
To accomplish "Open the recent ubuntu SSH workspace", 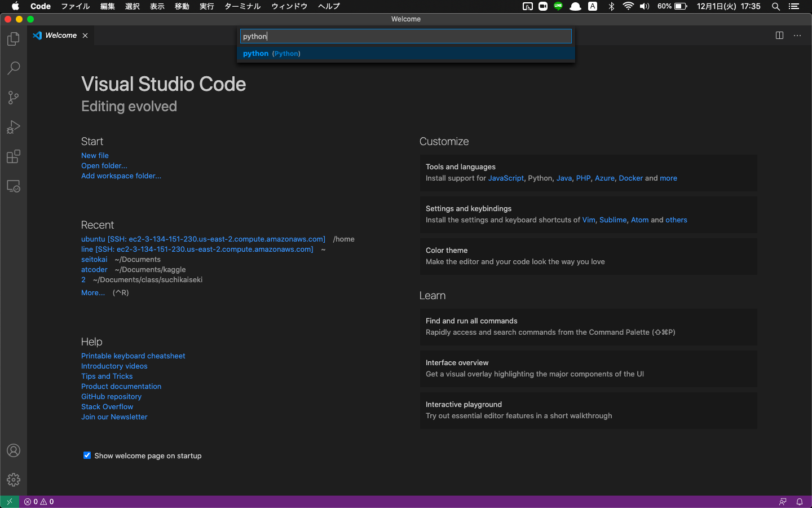I will coord(203,239).
